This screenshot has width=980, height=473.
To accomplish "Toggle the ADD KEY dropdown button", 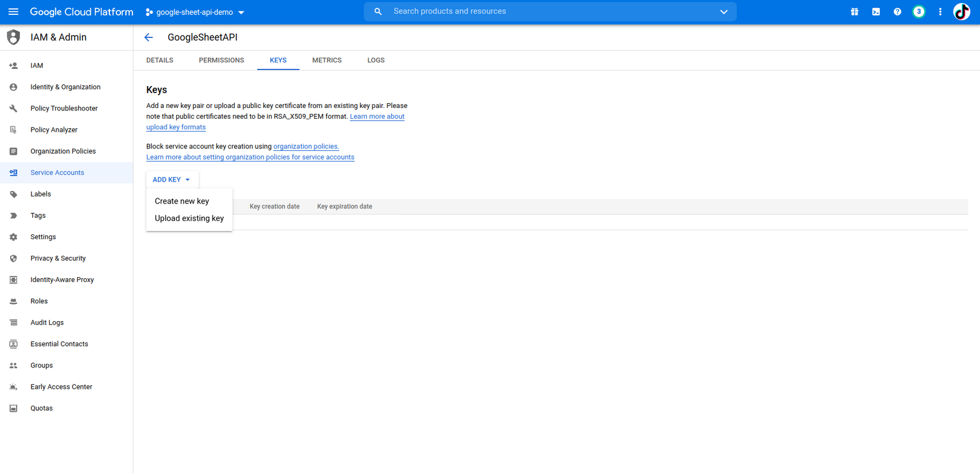I will pyautogui.click(x=172, y=179).
